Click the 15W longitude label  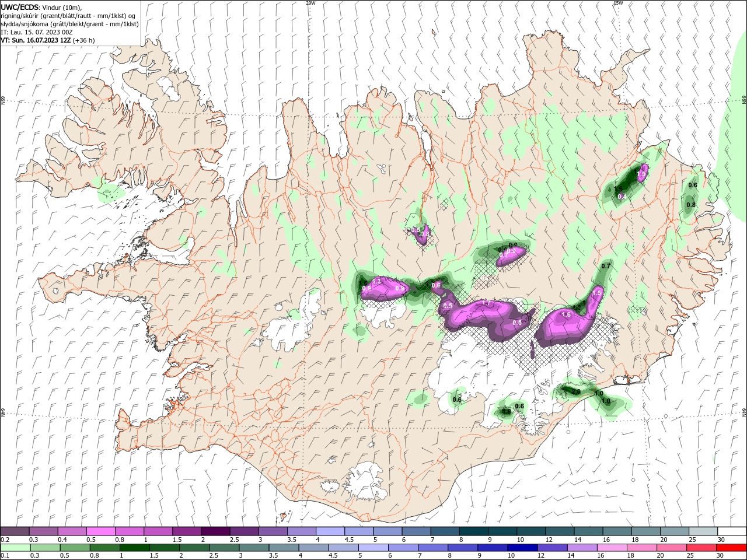pos(618,3)
